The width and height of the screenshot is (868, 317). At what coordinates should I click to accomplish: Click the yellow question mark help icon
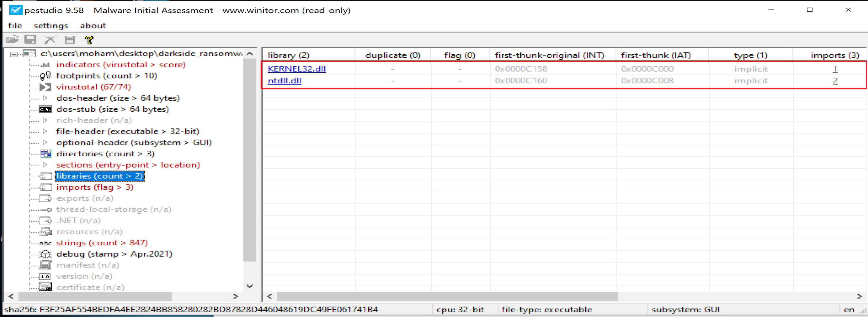[89, 40]
